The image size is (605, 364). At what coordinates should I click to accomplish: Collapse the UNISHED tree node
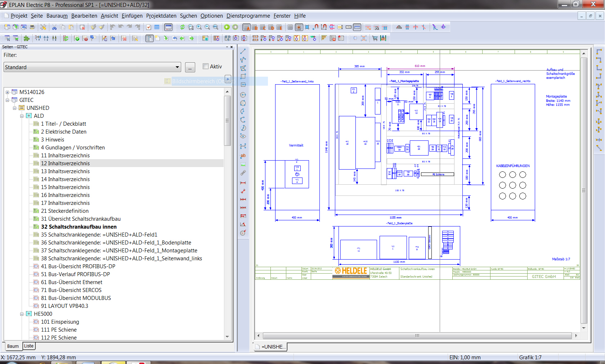[x=14, y=108]
